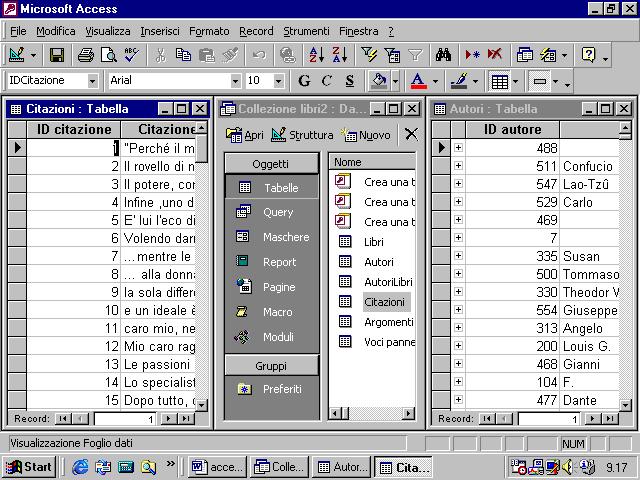Viewport: 640px width, 480px height.
Task: Click Struttura in the database window
Action: tap(302, 135)
